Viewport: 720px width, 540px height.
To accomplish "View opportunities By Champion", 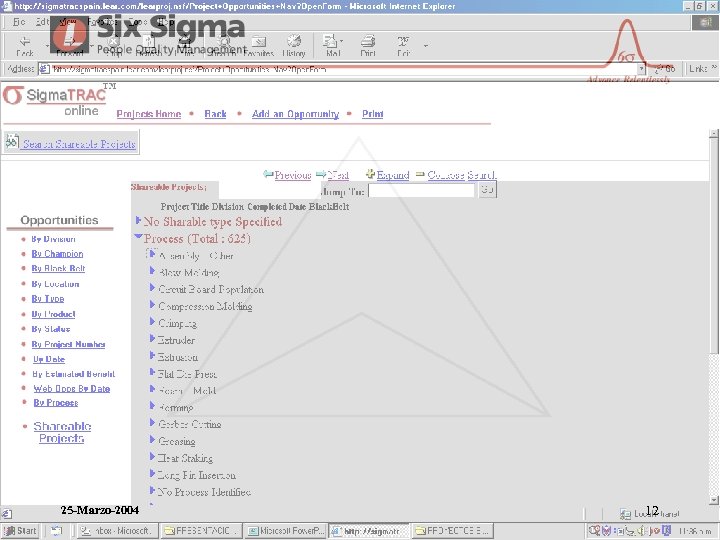I will [57, 253].
